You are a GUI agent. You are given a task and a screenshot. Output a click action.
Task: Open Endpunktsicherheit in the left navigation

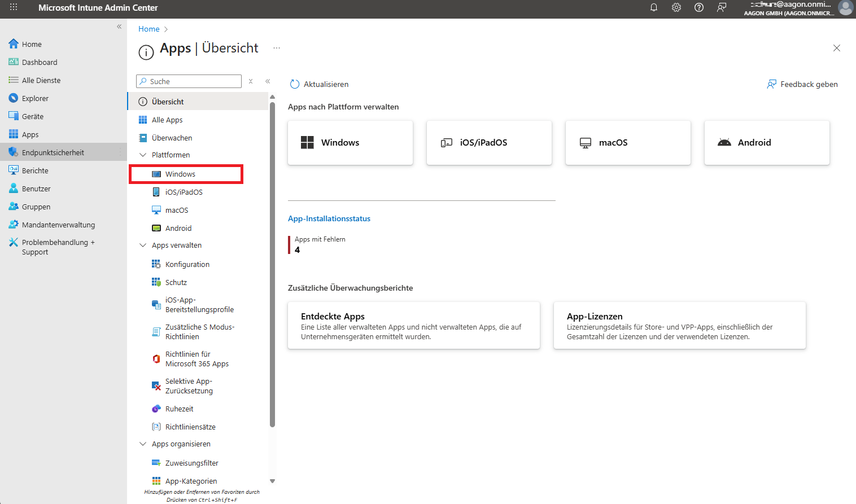[x=53, y=152]
